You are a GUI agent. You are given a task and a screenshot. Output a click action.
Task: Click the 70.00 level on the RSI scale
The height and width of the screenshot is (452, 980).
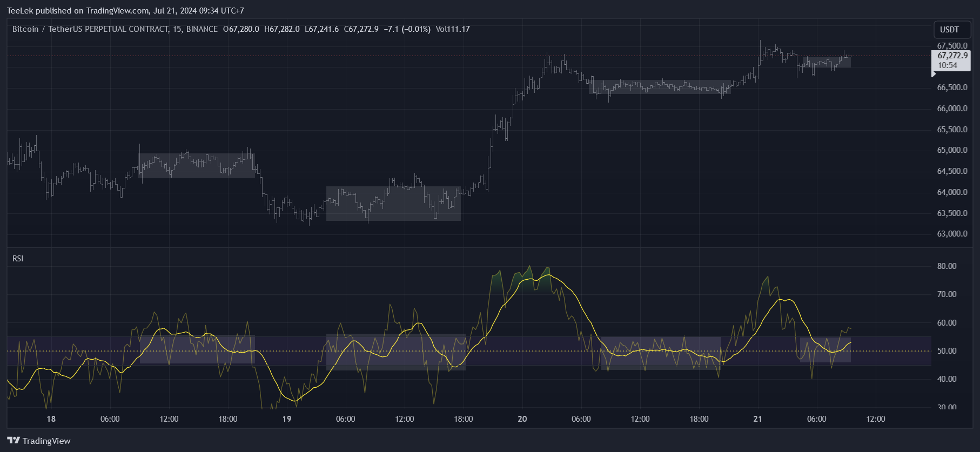pos(947,294)
